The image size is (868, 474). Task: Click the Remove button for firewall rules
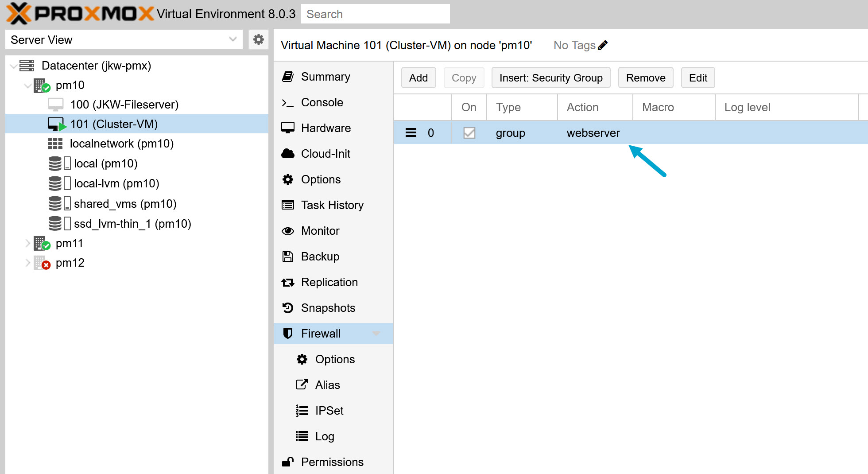[645, 78]
